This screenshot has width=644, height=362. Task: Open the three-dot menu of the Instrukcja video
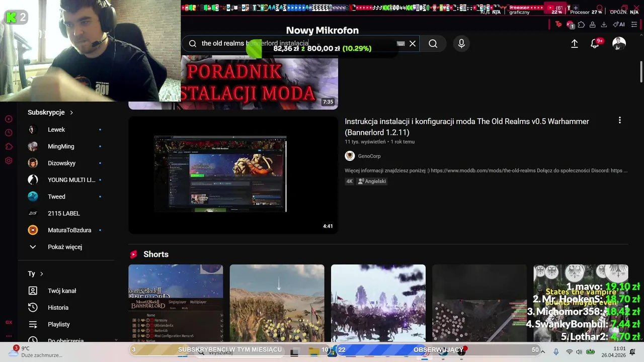click(x=619, y=120)
